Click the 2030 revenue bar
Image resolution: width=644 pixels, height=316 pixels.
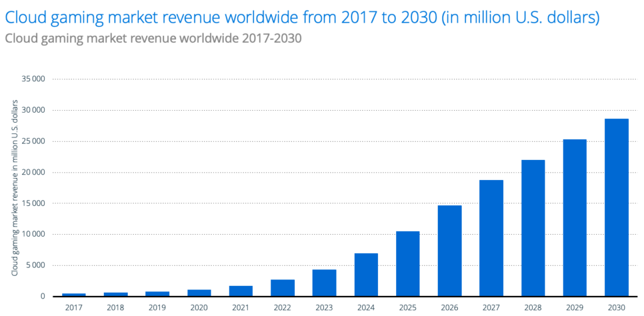(x=616, y=207)
